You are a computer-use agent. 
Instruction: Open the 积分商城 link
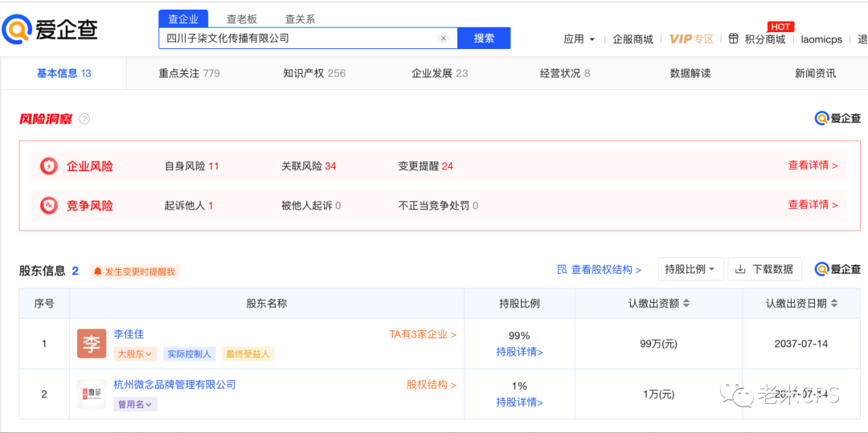[765, 39]
